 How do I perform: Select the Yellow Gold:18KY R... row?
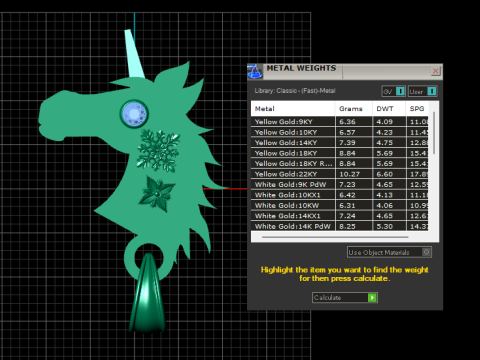pos(340,164)
